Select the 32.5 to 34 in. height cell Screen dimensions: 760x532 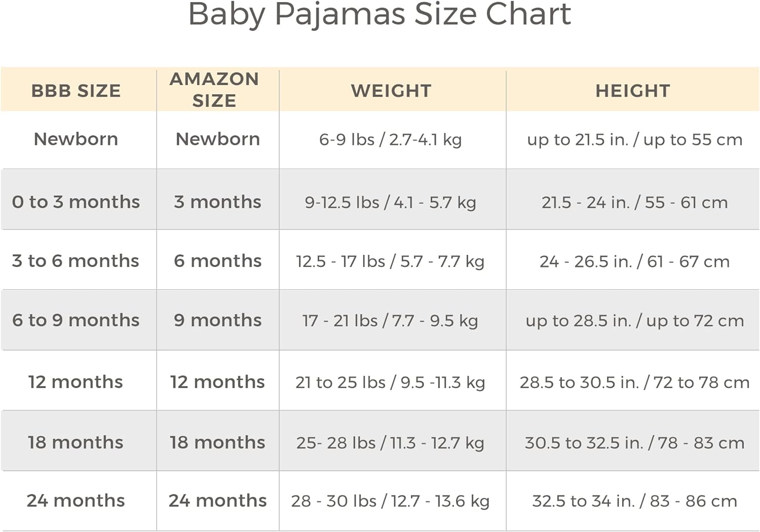coord(635,501)
